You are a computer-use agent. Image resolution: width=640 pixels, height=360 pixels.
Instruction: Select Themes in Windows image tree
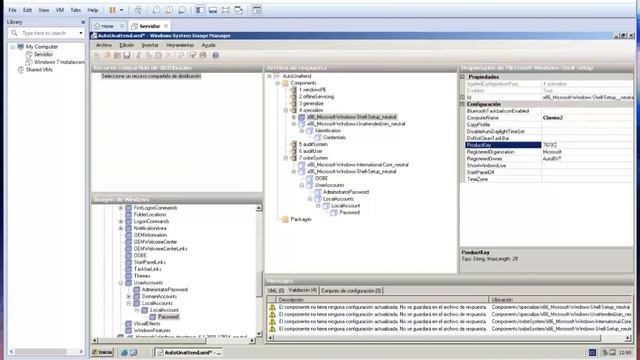[x=142, y=276]
